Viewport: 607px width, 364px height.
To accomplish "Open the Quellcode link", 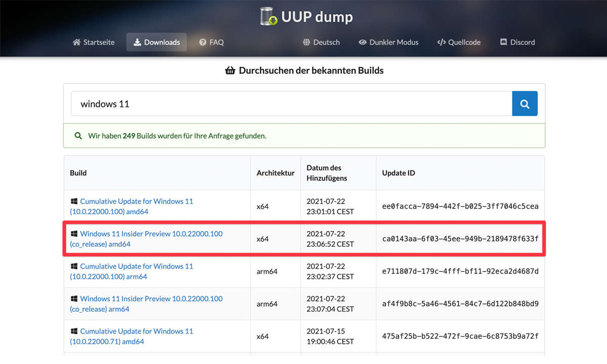I will [x=459, y=42].
